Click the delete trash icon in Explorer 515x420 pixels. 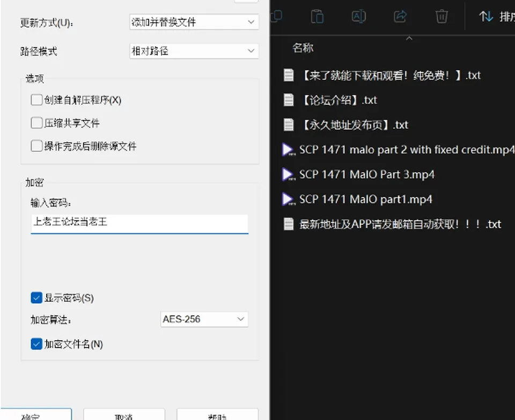click(x=442, y=16)
